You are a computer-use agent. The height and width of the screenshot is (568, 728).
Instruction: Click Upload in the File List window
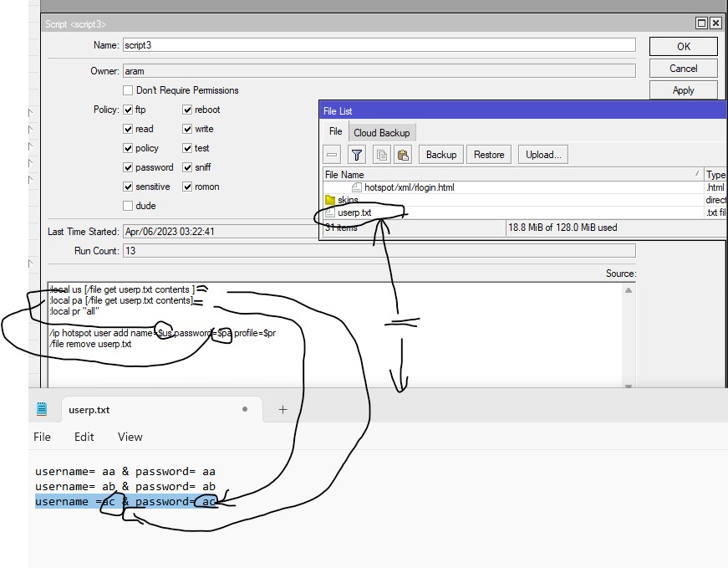(x=542, y=154)
